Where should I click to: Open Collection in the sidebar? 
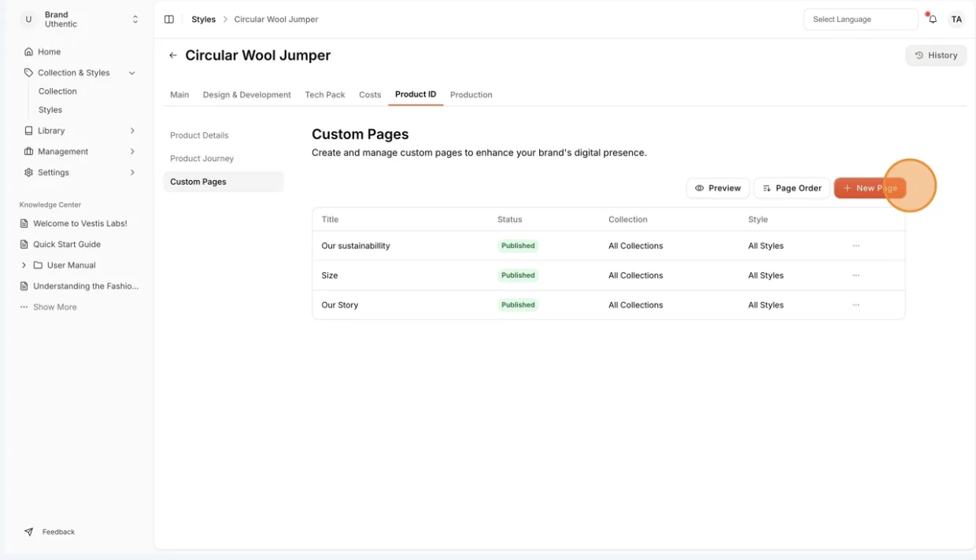coord(57,91)
